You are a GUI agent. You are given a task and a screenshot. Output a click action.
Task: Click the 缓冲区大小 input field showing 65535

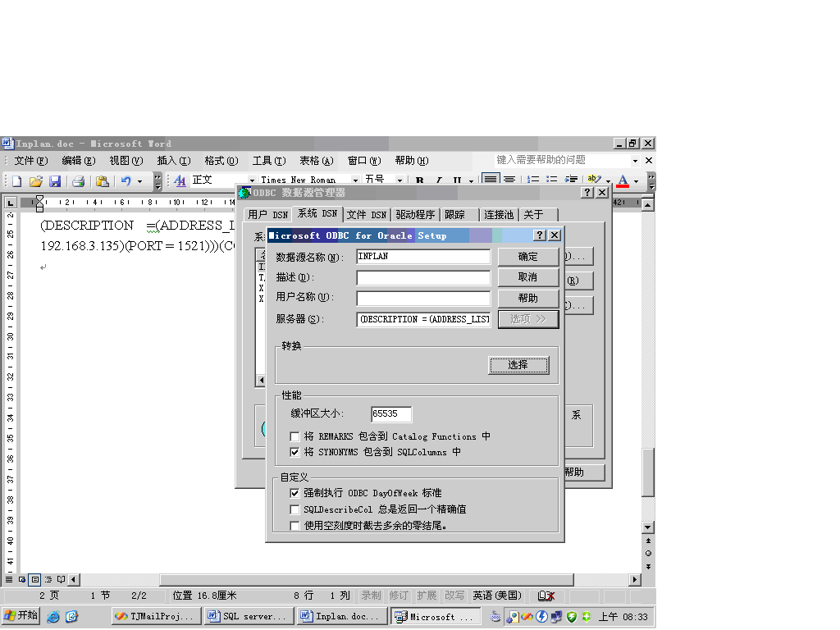click(390, 413)
